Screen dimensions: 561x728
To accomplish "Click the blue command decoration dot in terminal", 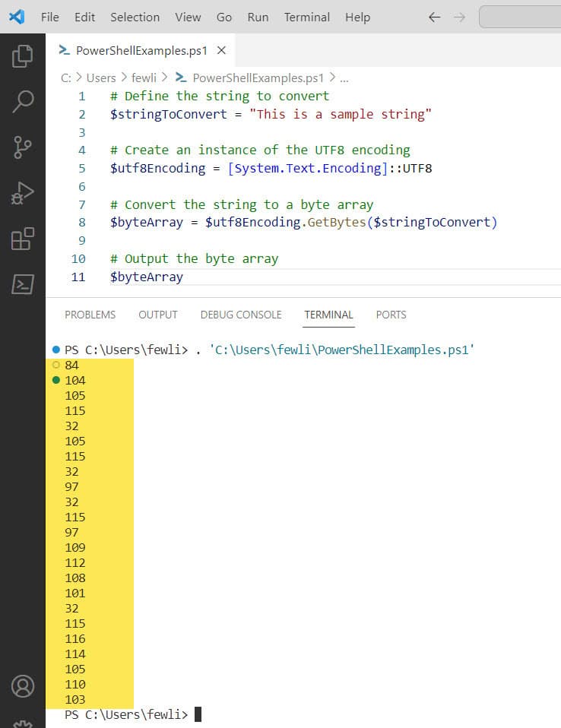I will coord(56,349).
